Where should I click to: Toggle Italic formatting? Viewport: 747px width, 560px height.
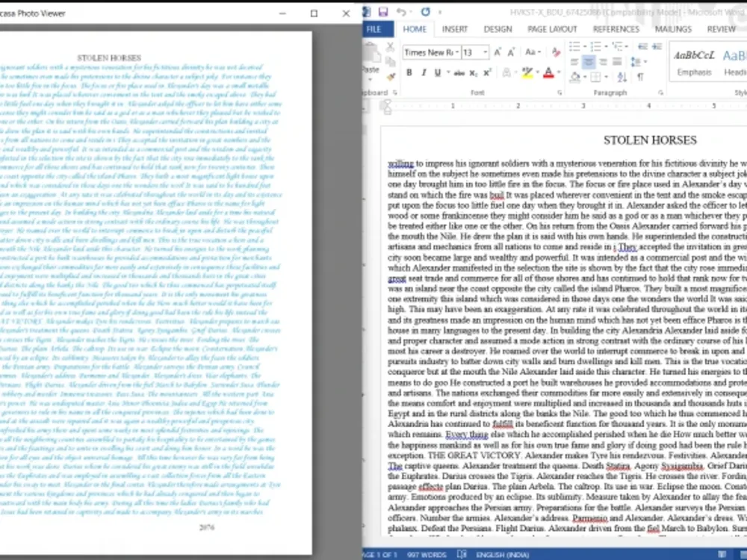pyautogui.click(x=423, y=73)
